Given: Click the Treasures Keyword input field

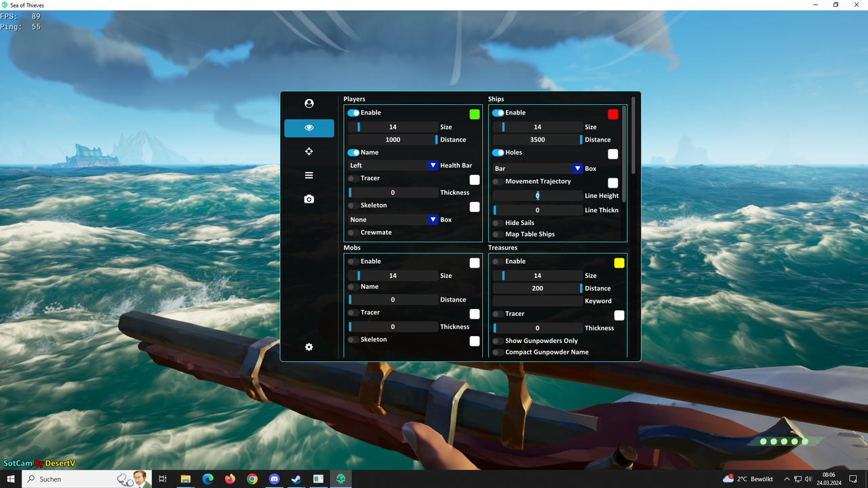Looking at the screenshot, I should click(x=538, y=301).
